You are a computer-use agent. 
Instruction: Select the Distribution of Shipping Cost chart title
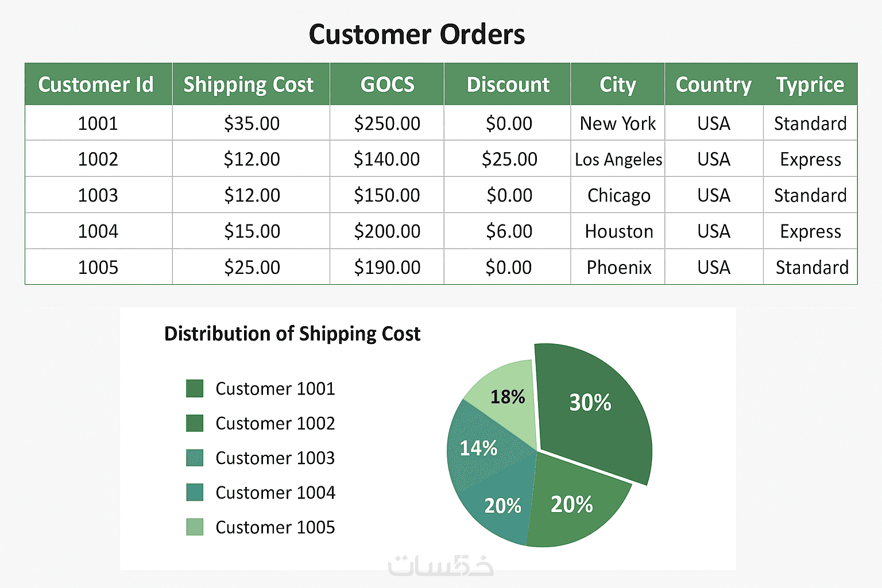tap(292, 334)
